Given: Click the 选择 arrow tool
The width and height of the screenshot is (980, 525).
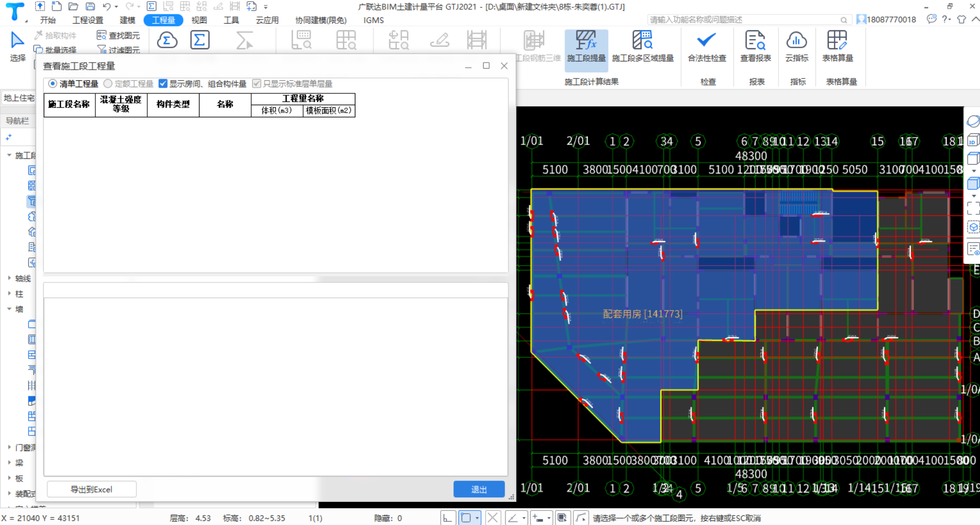Looking at the screenshot, I should [x=17, y=46].
